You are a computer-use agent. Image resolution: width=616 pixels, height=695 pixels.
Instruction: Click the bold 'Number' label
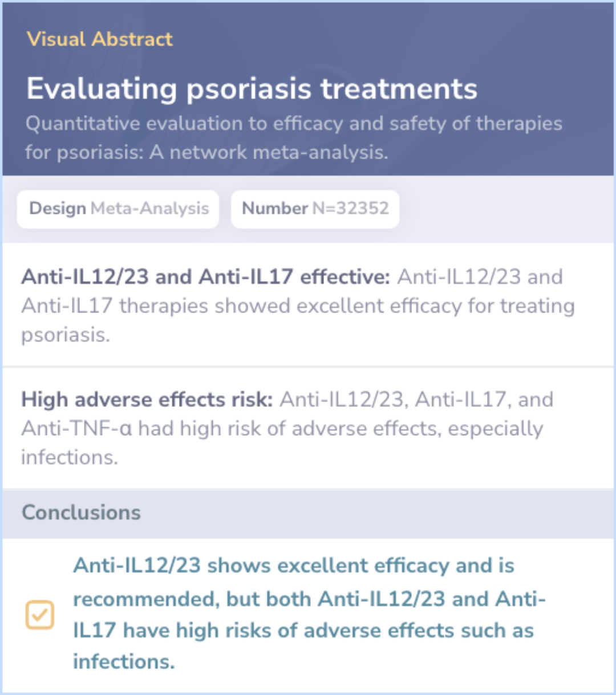tap(275, 208)
